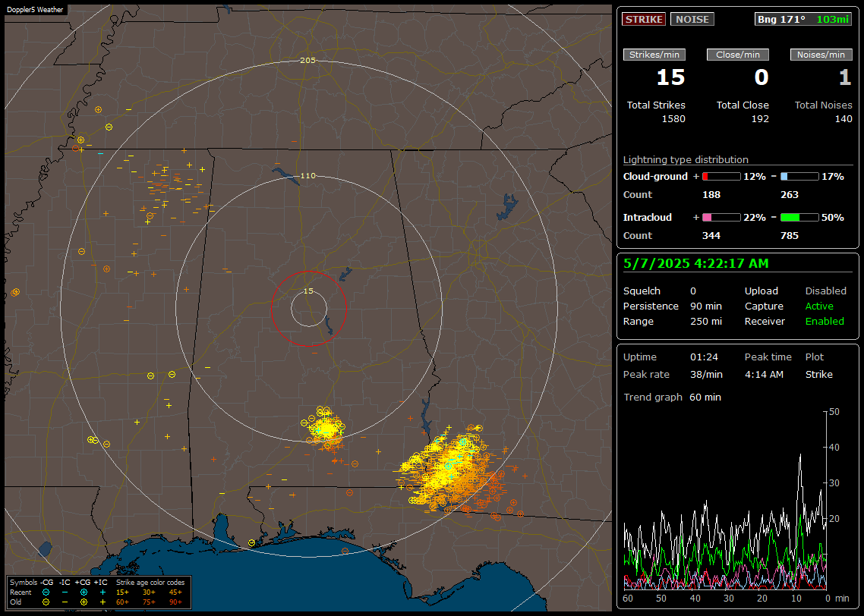Click the Old +IC yellow plus legend symbol

tap(102, 602)
